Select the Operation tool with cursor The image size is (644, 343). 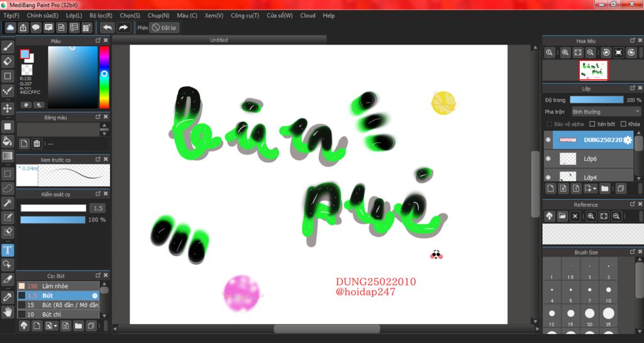click(8, 264)
